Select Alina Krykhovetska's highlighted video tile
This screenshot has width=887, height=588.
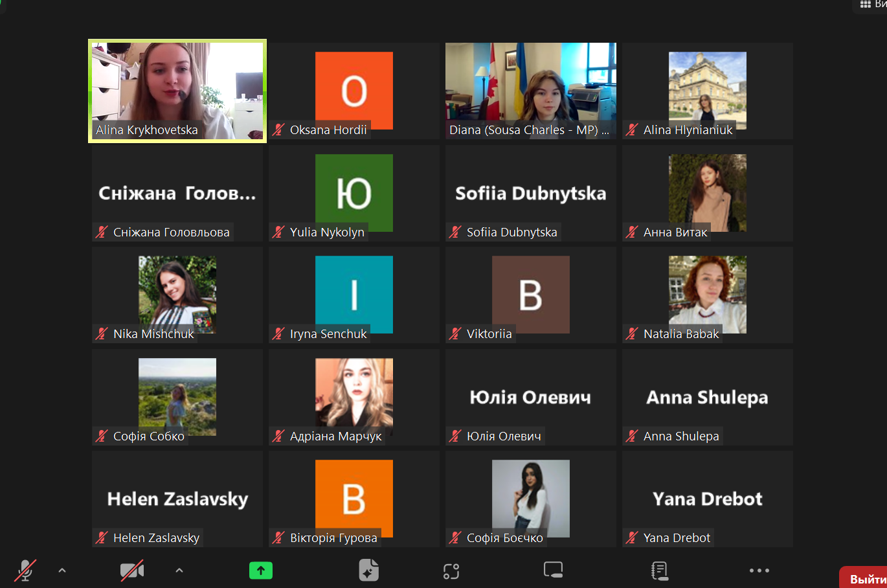pyautogui.click(x=177, y=91)
